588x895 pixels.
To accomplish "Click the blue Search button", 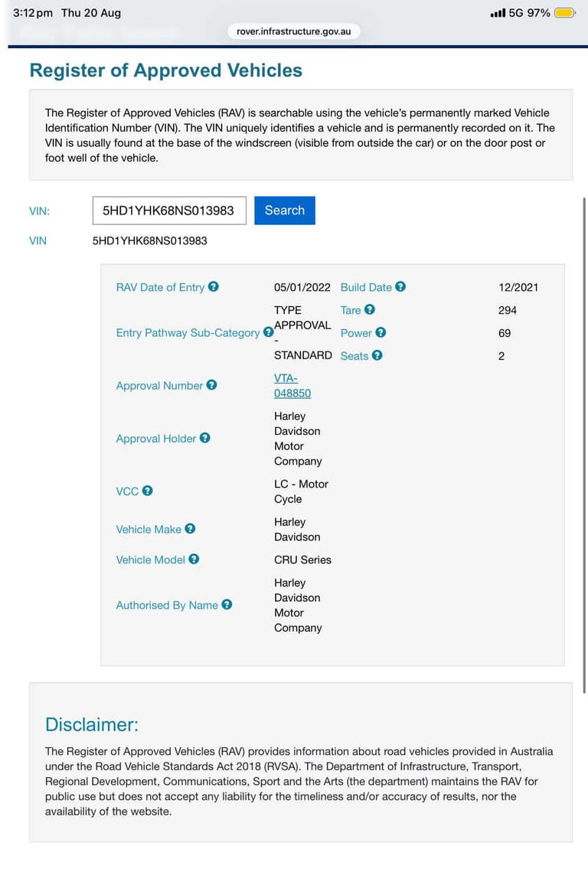I will (x=285, y=210).
